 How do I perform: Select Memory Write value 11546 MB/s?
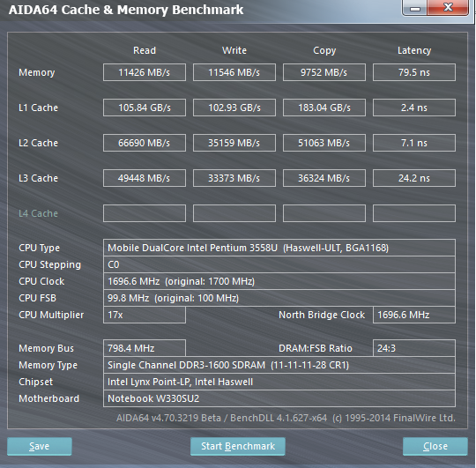coord(234,72)
